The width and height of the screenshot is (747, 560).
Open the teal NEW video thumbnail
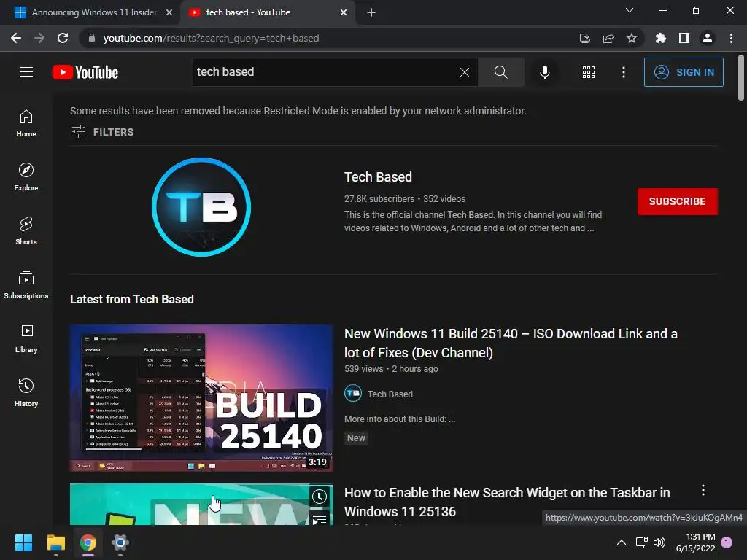201,505
